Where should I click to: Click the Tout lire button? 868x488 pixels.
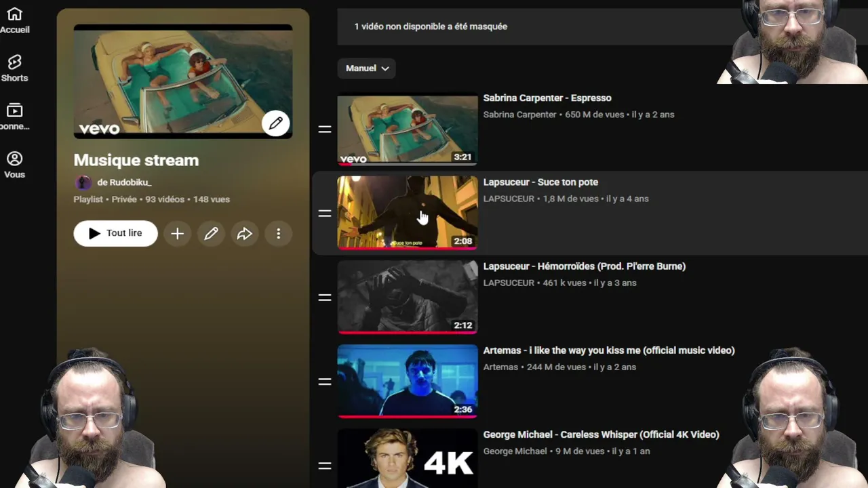116,234
